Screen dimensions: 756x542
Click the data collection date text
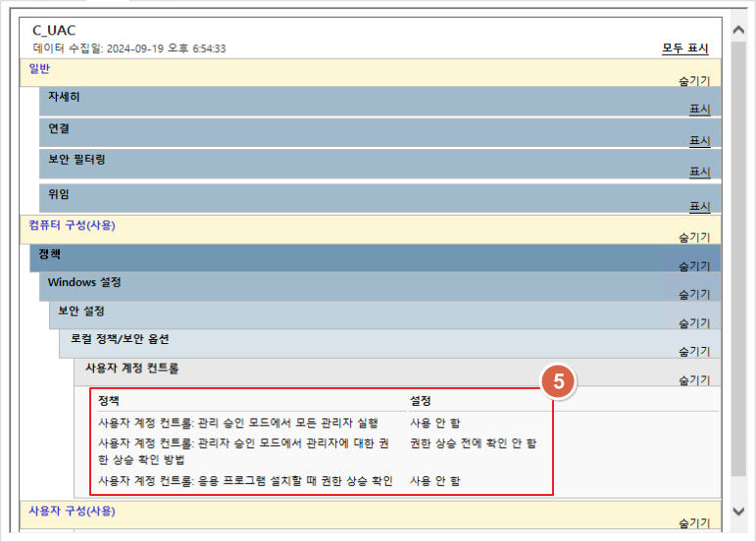coord(129,48)
